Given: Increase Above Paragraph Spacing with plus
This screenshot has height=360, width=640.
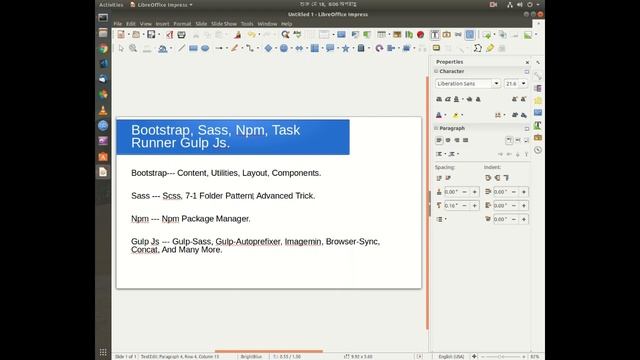Looking at the screenshot, I should [x=474, y=192].
